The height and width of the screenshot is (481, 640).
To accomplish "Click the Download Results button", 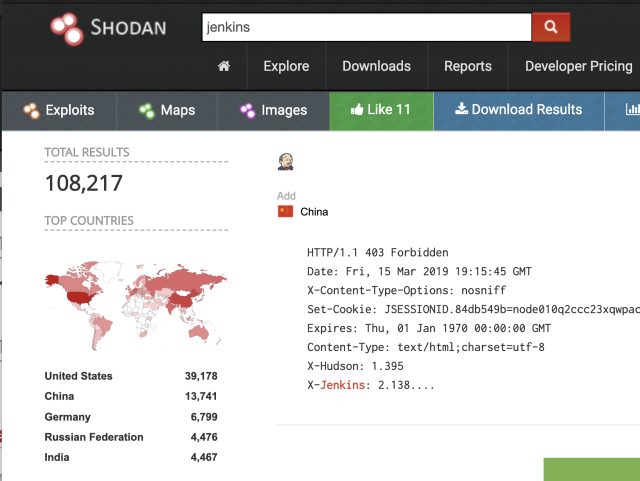I will pyautogui.click(x=519, y=110).
